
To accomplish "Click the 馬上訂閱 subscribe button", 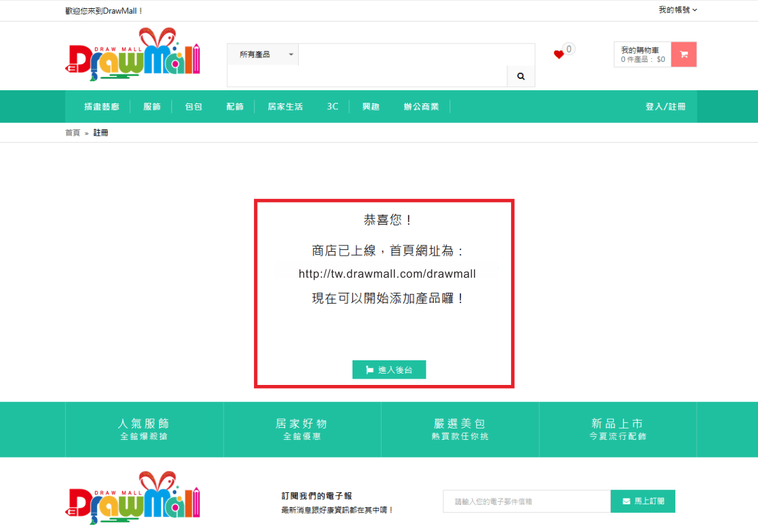I will [643, 501].
